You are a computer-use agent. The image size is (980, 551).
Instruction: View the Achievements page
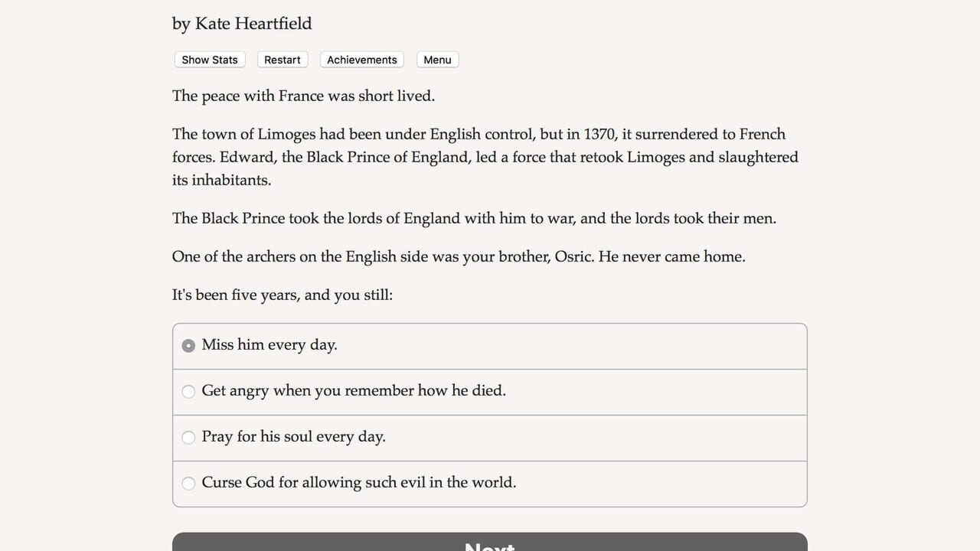(362, 60)
